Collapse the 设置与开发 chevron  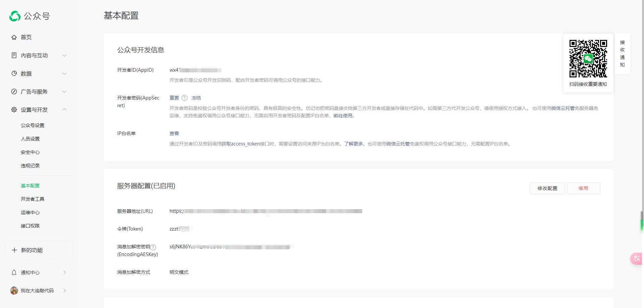[64, 110]
